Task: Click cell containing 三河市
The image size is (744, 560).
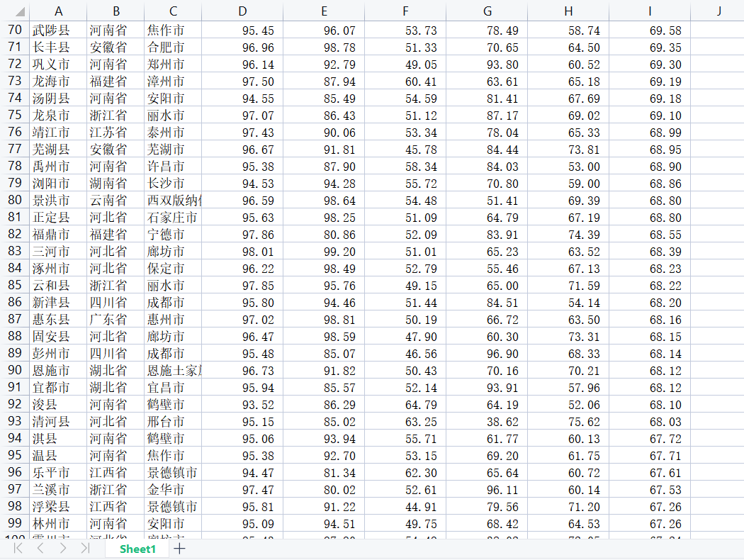Action: (x=58, y=251)
